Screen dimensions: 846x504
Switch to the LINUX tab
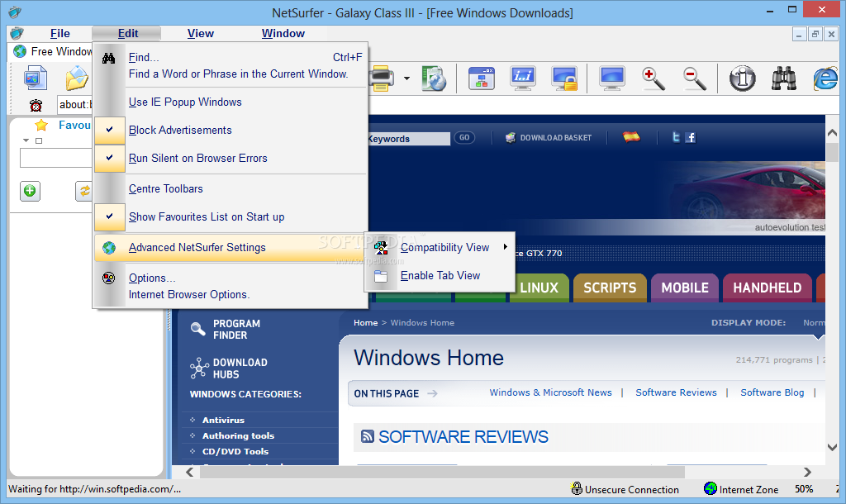(539, 288)
